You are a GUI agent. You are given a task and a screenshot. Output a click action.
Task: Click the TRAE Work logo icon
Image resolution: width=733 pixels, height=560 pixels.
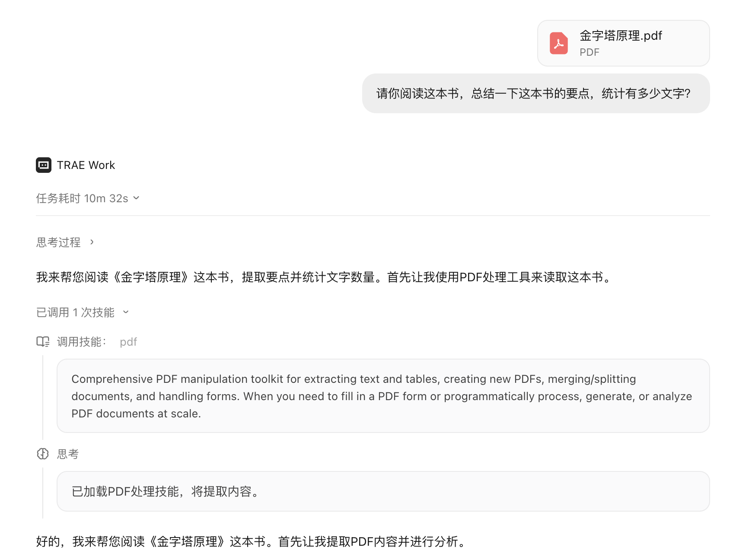pos(44,165)
